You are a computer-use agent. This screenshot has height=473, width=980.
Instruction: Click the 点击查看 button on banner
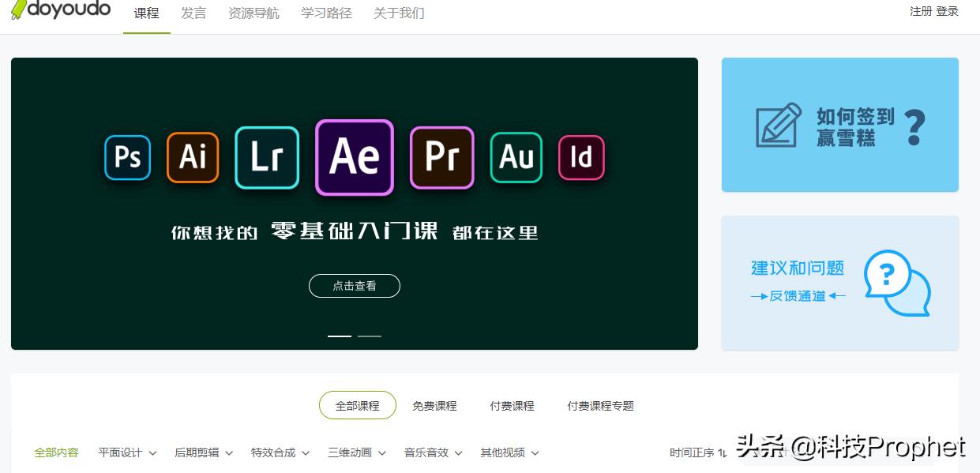coord(354,286)
